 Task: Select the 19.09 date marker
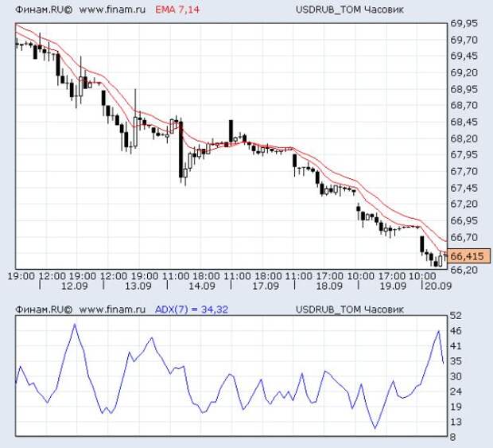[x=392, y=286]
